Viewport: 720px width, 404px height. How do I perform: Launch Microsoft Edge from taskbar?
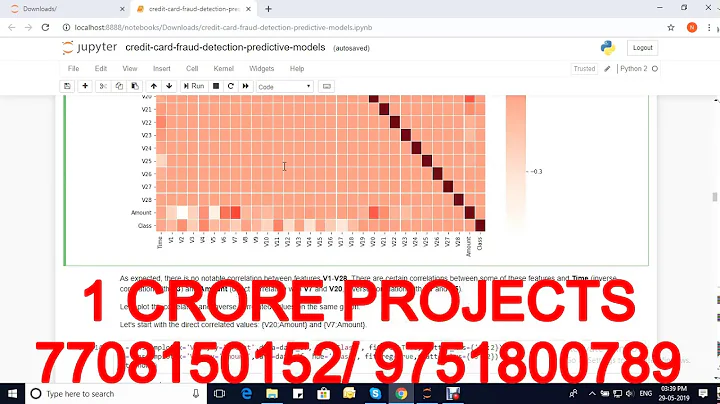pyautogui.click(x=247, y=393)
